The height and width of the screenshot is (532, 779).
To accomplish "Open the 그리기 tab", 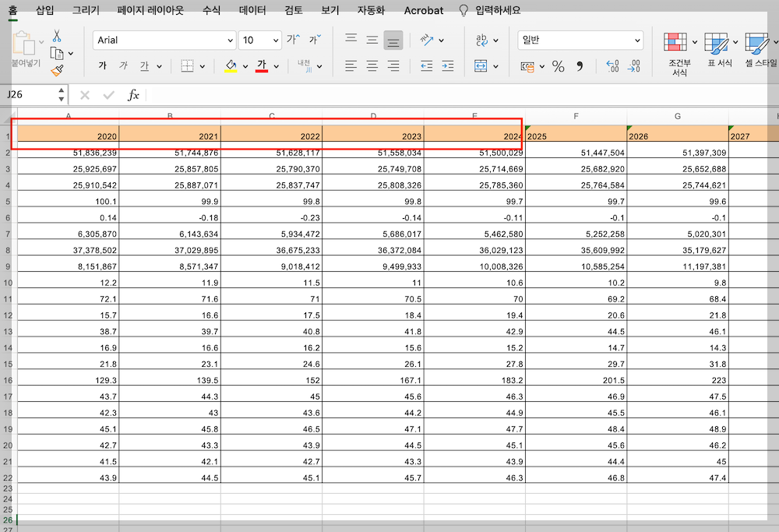I will [x=86, y=10].
